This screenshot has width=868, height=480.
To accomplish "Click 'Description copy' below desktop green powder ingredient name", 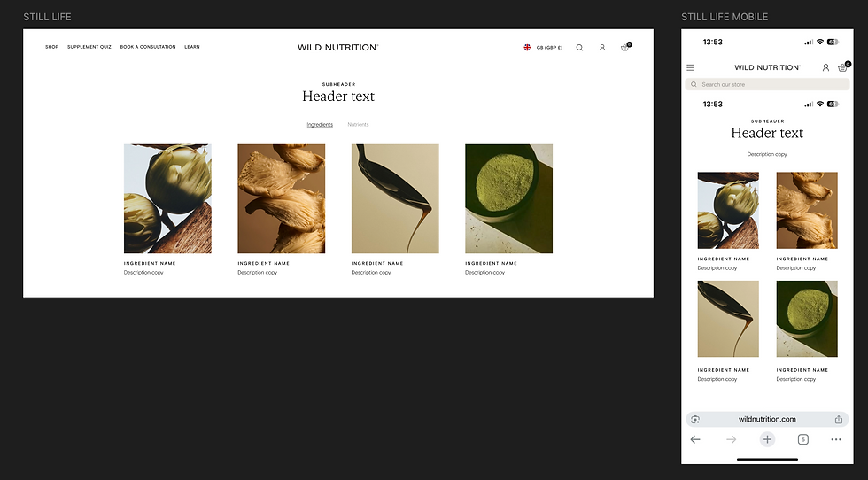I will (x=485, y=273).
